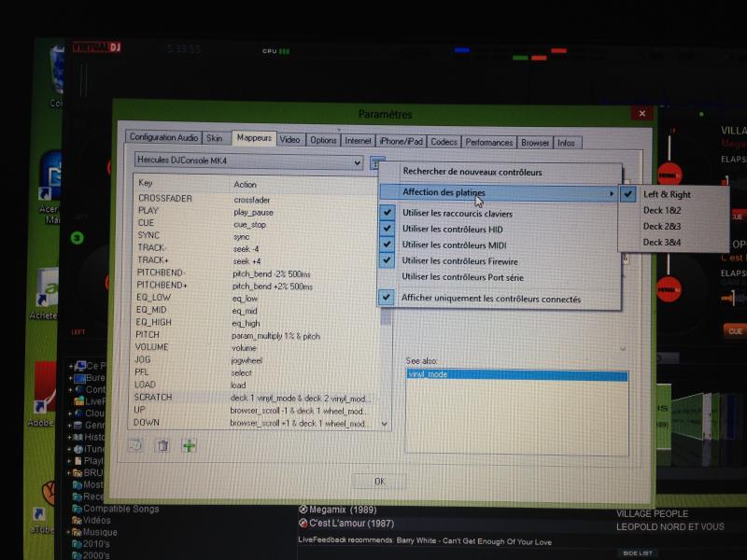Switch to the Configuration Audio tab
The width and height of the screenshot is (747, 560).
tap(162, 140)
